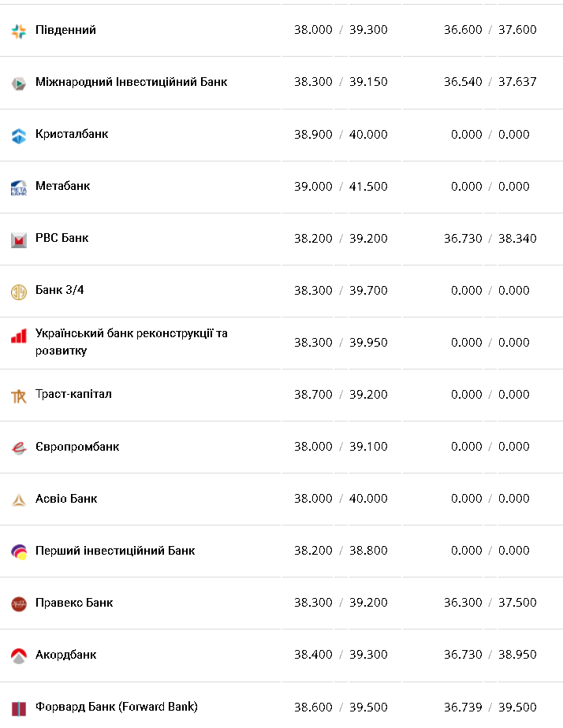Click the Асвіо Банк logo icon
The width and height of the screenshot is (563, 728).
(19, 500)
